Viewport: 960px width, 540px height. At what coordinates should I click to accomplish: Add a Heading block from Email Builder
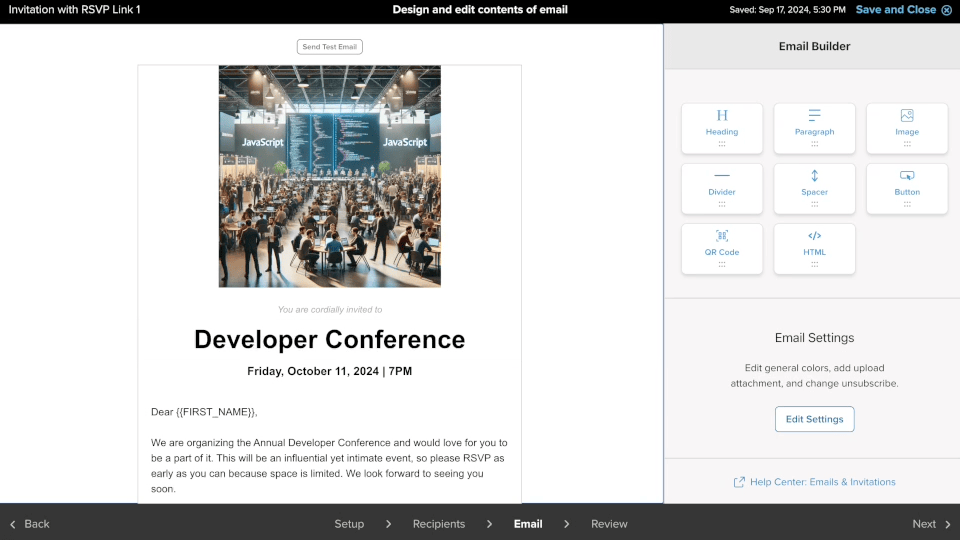click(722, 128)
